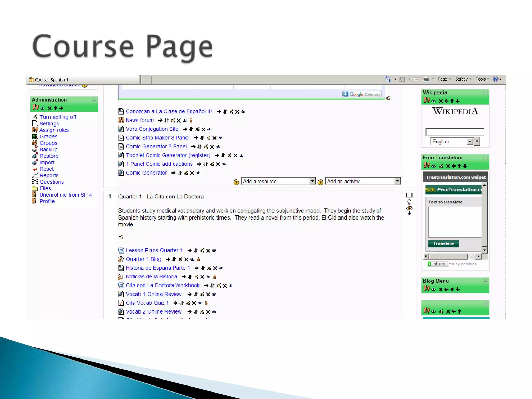532x399 pixels.
Task: Click edit pencil icon next to Verb Conjugation Site
Action: click(x=197, y=129)
